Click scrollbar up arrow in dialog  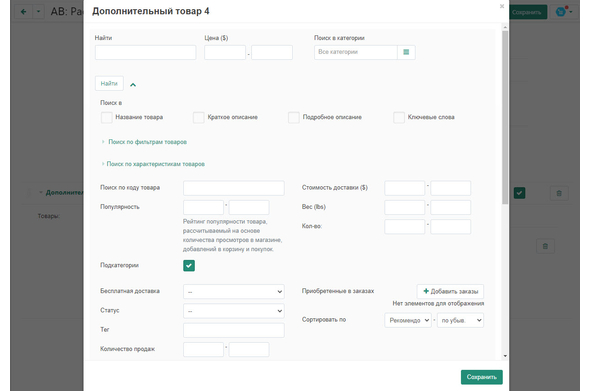[505, 27]
